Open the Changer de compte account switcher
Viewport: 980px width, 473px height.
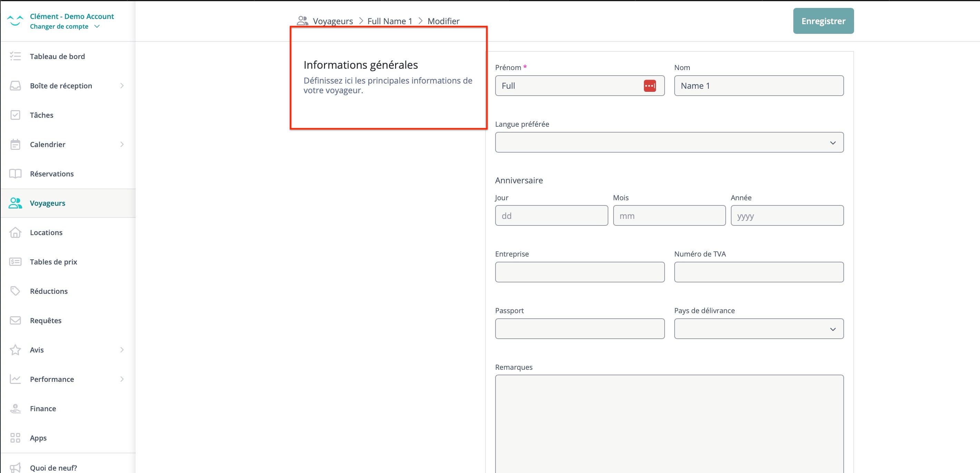tap(65, 27)
